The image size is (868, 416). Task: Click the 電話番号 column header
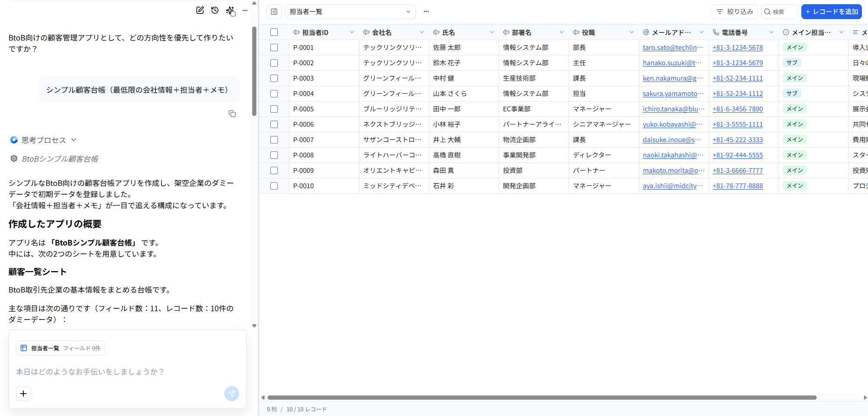[x=744, y=32]
